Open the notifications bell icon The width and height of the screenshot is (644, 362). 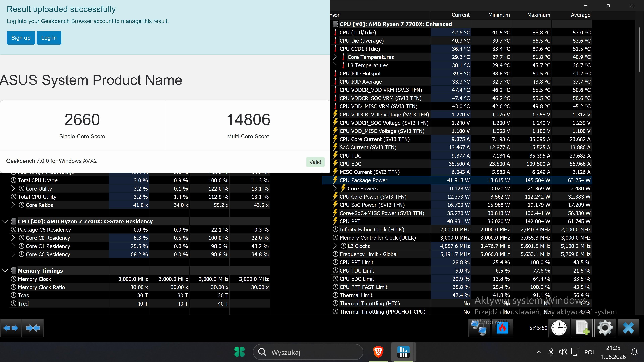tap(634, 352)
